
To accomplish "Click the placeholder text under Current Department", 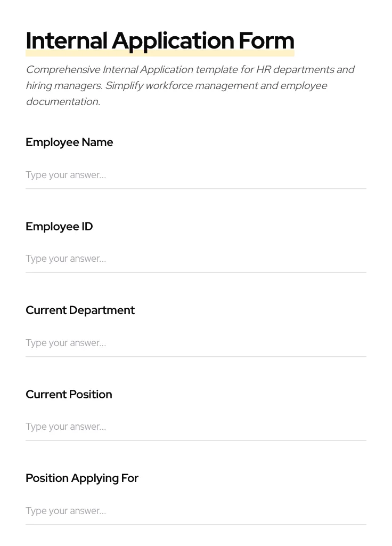I will [66, 343].
